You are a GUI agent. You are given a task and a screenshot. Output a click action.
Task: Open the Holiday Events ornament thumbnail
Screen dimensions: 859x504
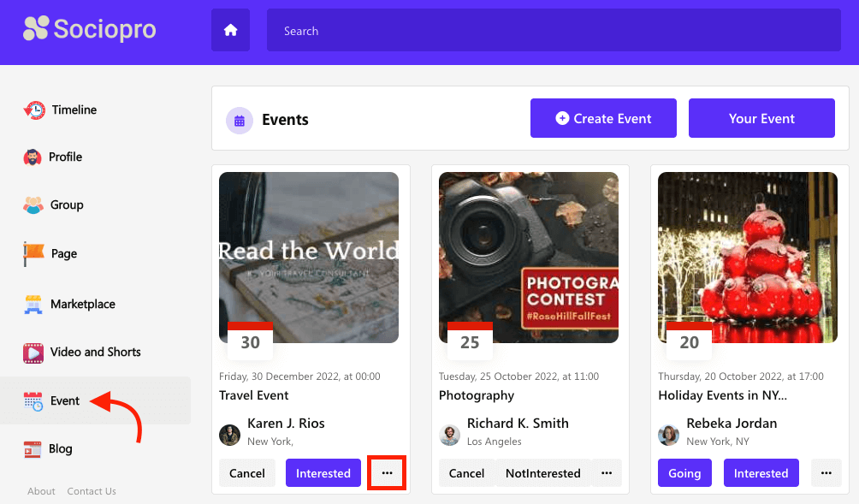pyautogui.click(x=747, y=258)
